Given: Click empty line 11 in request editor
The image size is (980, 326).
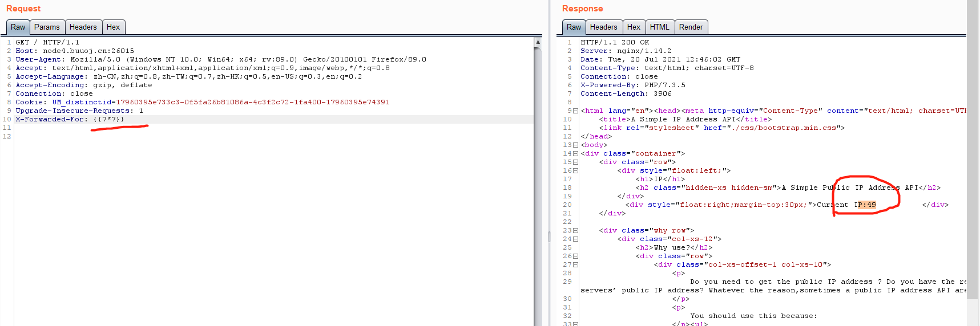Looking at the screenshot, I should 274,128.
